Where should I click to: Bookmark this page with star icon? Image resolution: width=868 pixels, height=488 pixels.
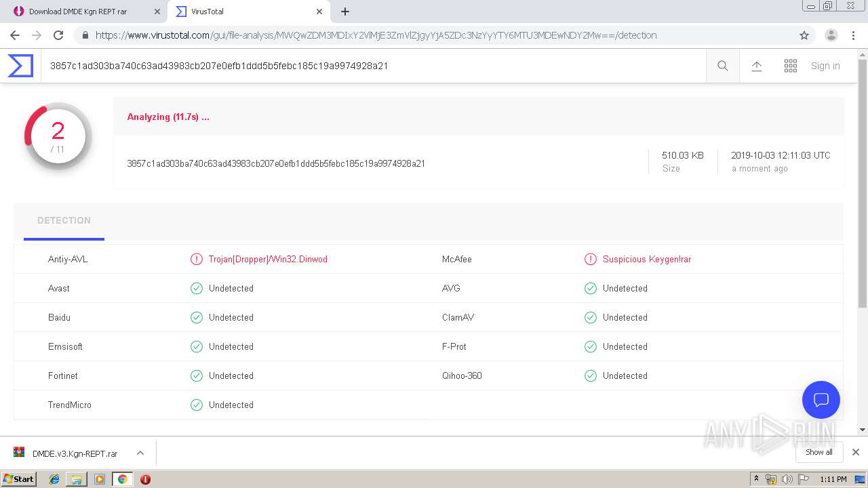pyautogui.click(x=804, y=35)
